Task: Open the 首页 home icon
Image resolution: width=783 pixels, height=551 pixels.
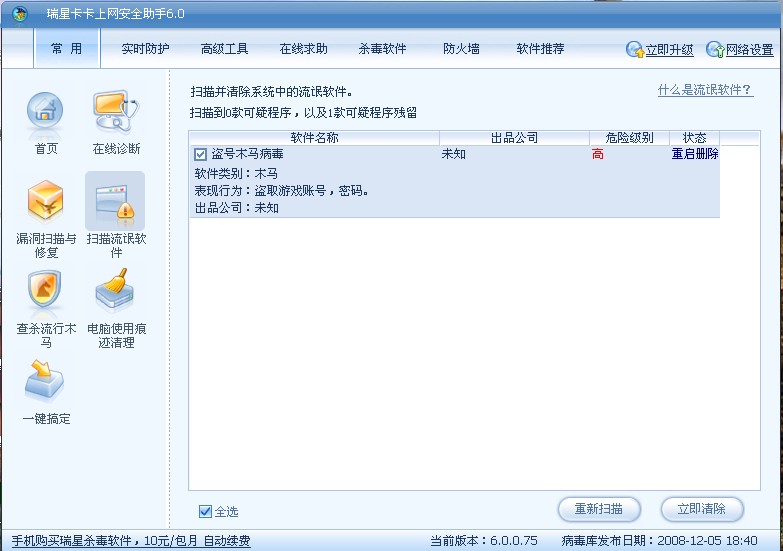Action: tap(45, 113)
